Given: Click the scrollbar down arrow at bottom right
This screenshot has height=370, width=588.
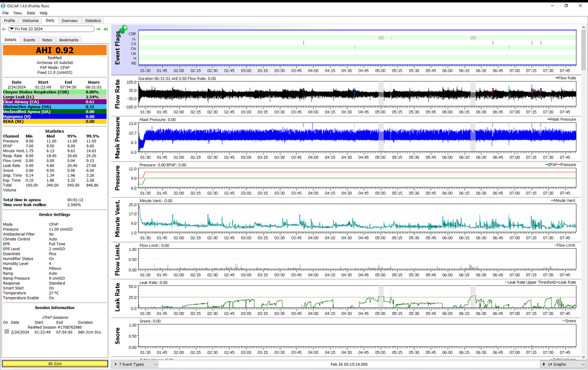Looking at the screenshot, I should [x=583, y=357].
